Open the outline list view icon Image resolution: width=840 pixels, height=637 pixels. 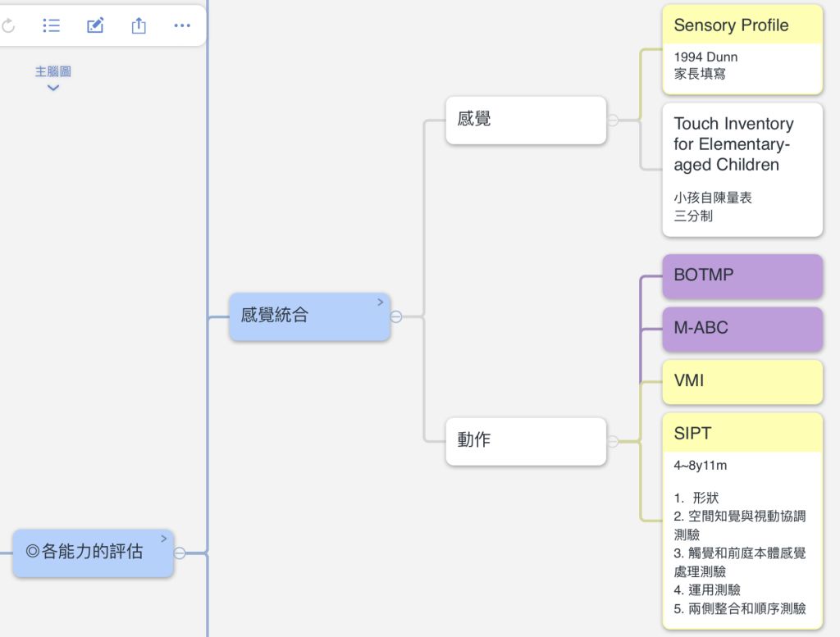(x=52, y=26)
